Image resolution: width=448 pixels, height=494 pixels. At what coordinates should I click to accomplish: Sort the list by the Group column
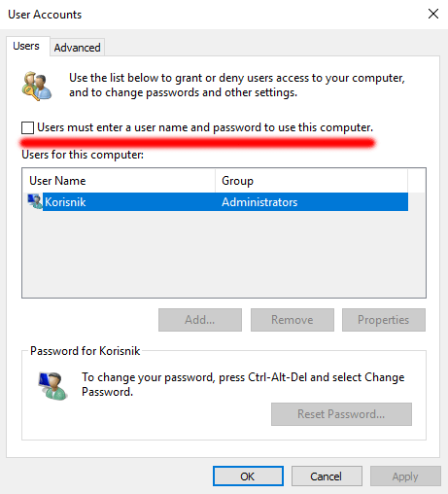click(x=311, y=181)
